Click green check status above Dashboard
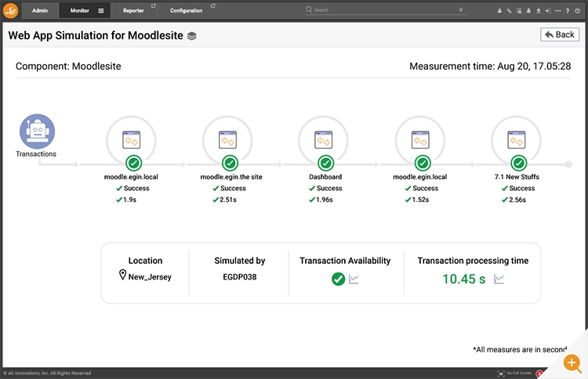The height and width of the screenshot is (379, 588). (x=326, y=164)
